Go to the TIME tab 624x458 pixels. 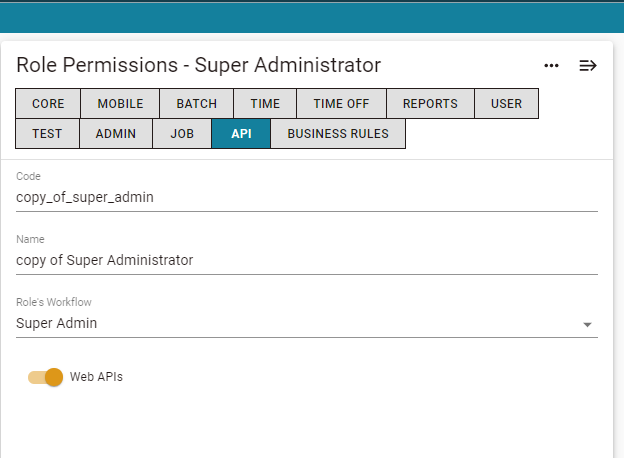[265, 103]
